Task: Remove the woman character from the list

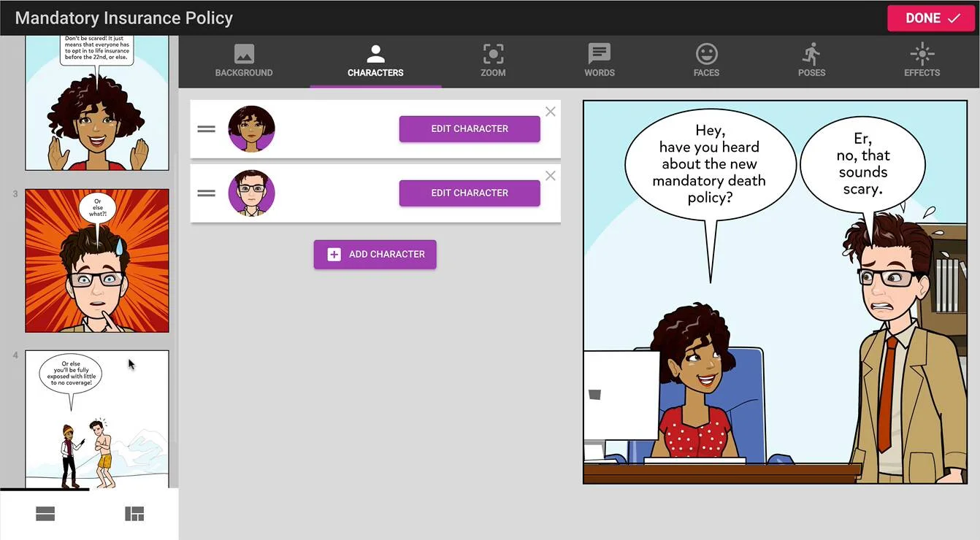Action: [x=551, y=112]
